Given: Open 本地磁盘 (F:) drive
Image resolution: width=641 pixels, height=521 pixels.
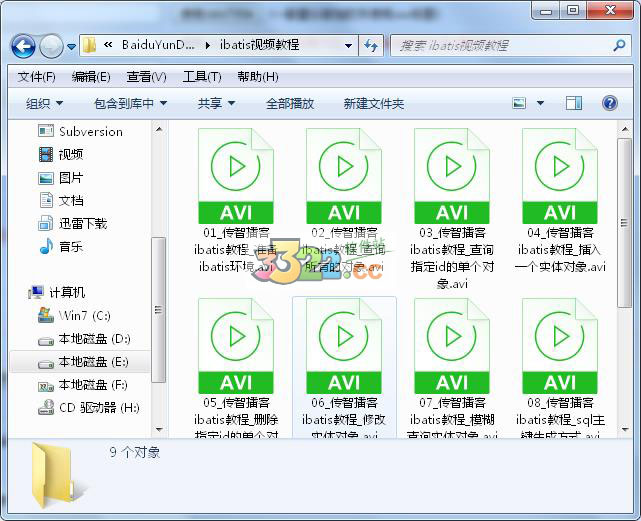Looking at the screenshot, I should 83,384.
